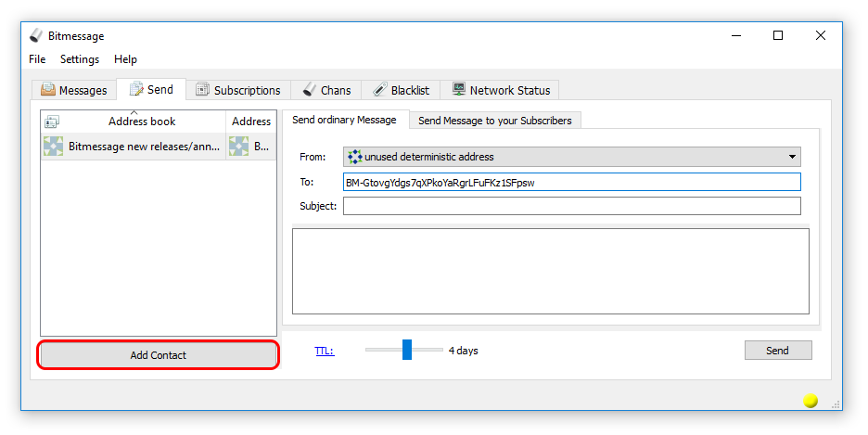
Task: Switch to the Messages tab
Action: pyautogui.click(x=74, y=90)
